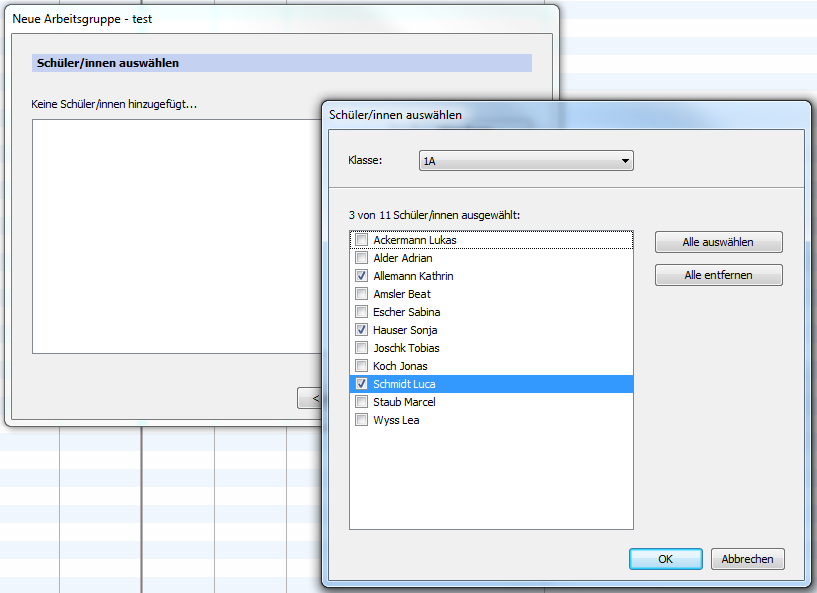Tick the Wyss Lea checkbox

[361, 420]
